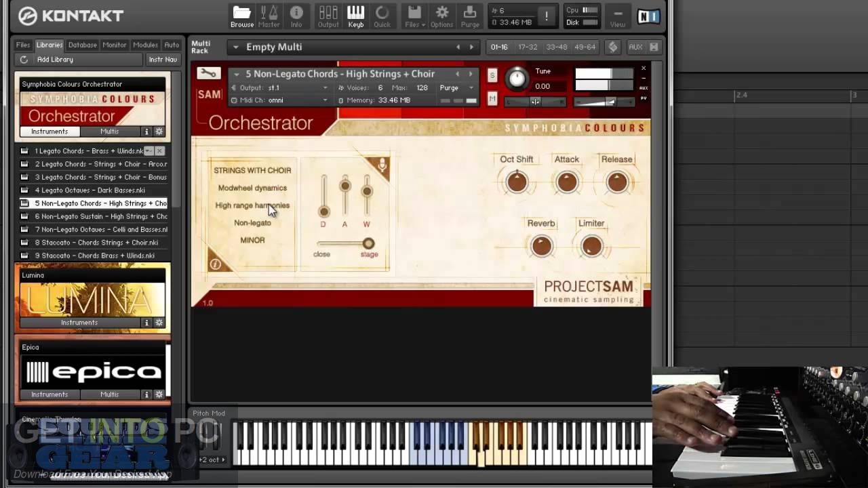Click the instrument pan slider

coord(535,102)
